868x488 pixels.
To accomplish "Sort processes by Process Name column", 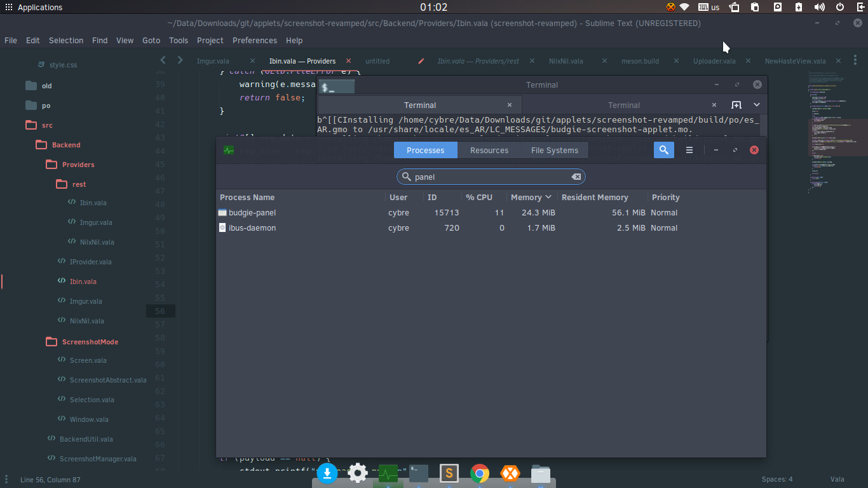I will click(301, 197).
